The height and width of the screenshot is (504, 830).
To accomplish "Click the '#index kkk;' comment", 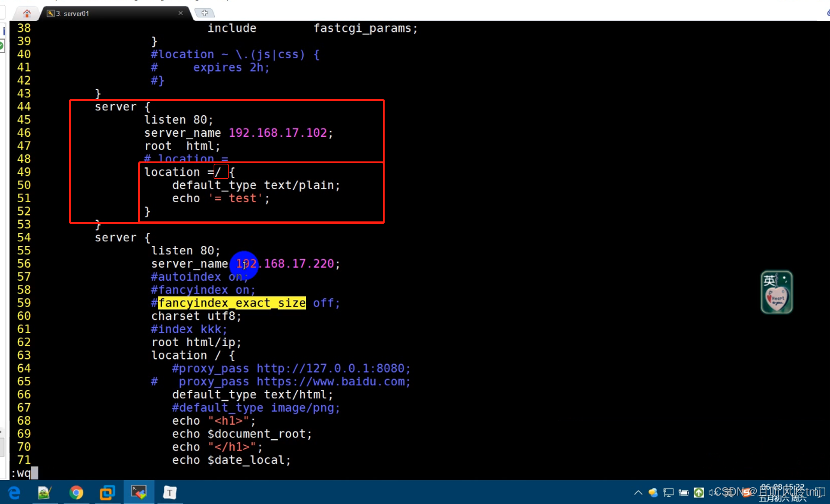I will click(190, 329).
